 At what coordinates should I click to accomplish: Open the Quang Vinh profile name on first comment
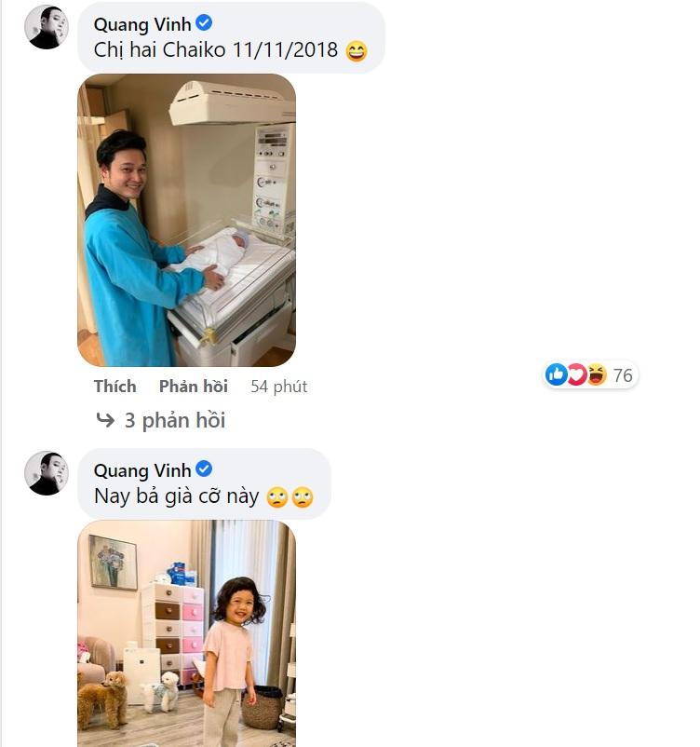pyautogui.click(x=142, y=23)
